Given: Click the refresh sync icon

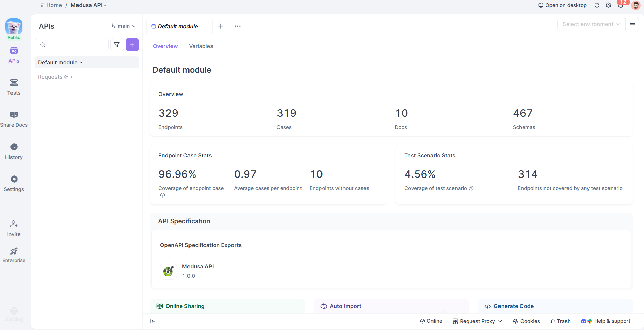Looking at the screenshot, I should [x=597, y=5].
